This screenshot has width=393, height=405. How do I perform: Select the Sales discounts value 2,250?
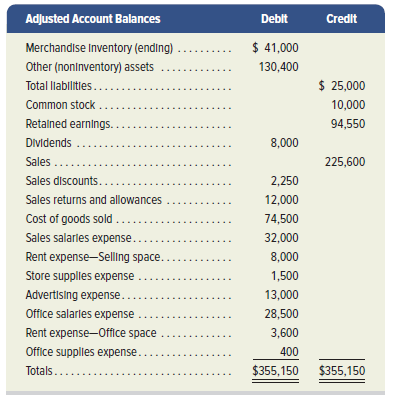(x=284, y=181)
